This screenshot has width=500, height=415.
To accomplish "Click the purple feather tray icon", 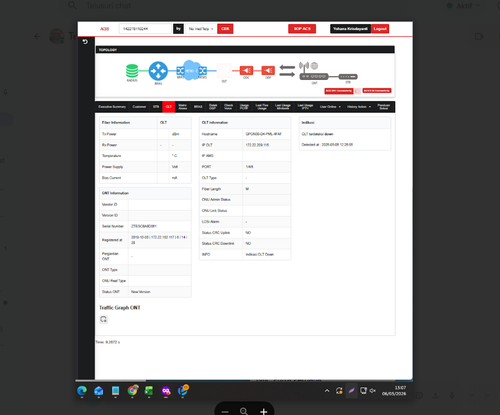I will click(351, 390).
